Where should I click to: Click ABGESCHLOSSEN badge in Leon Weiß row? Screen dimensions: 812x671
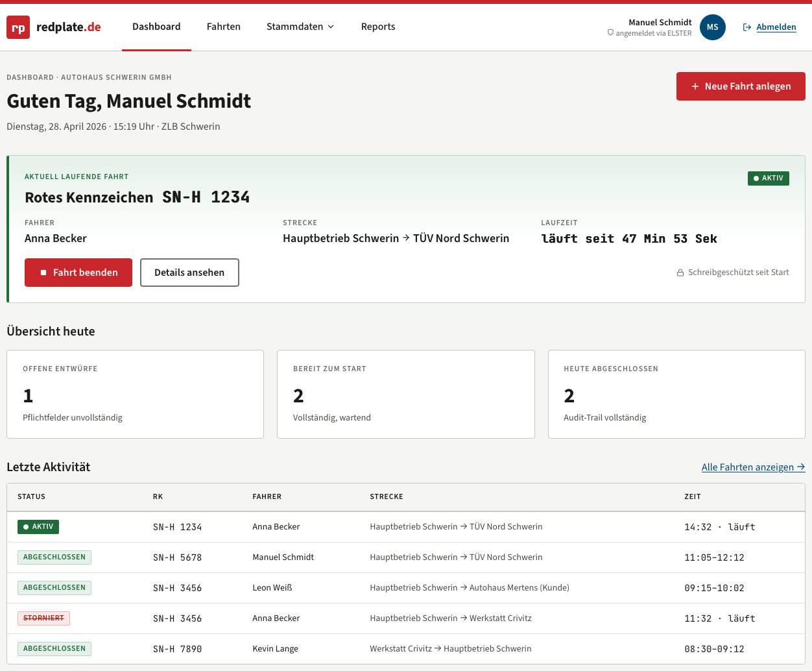pos(54,588)
